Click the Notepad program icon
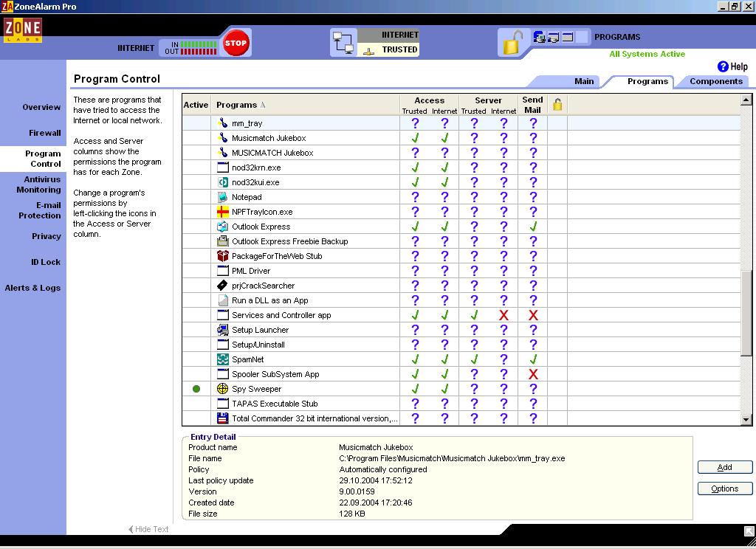This screenshot has height=549, width=756. pos(222,197)
